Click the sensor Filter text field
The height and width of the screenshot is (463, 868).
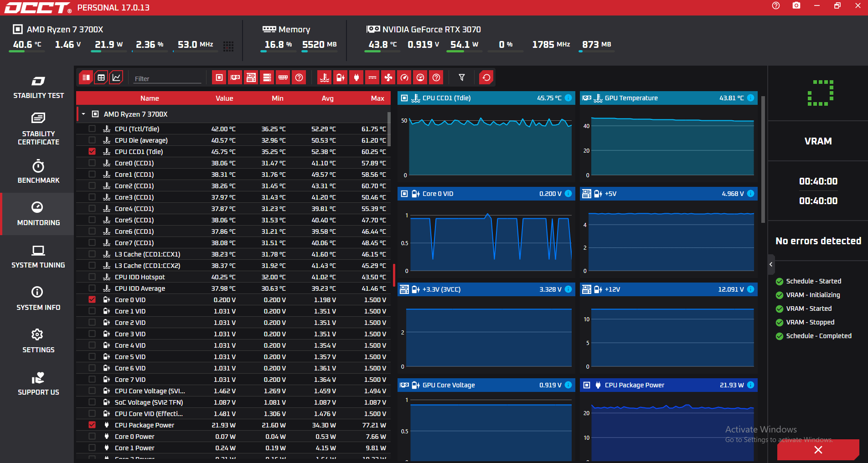(x=167, y=78)
